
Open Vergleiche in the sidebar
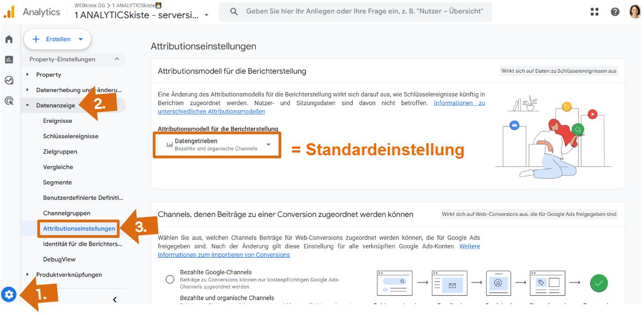click(x=58, y=167)
